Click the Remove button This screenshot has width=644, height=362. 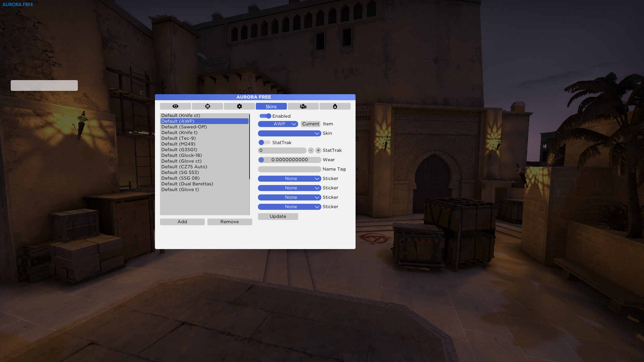coord(229,222)
